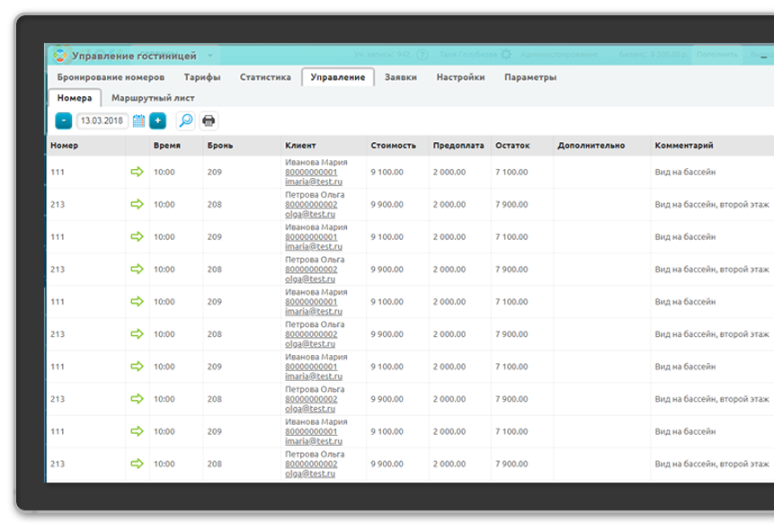
Task: Click the date field showing 13.03.2018
Action: pos(101,120)
